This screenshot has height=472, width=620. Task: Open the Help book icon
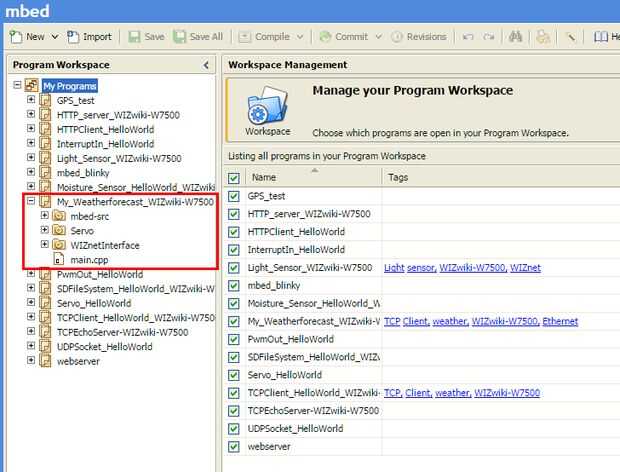pos(601,37)
